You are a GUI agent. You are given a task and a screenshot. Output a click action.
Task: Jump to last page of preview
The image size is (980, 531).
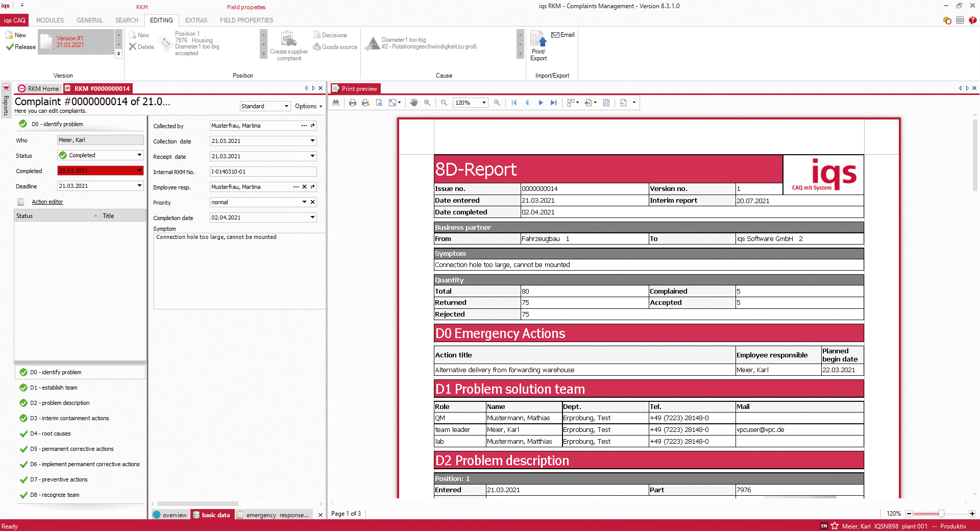[554, 103]
